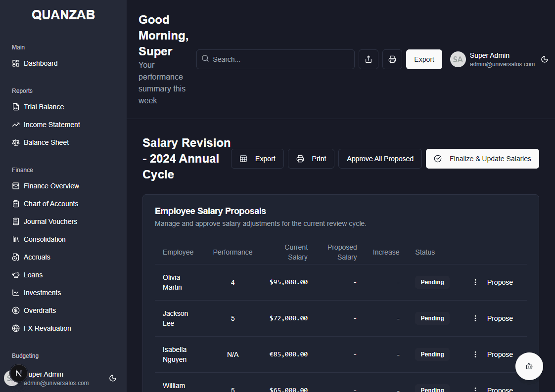
Task: Click the printer icon button in header
Action: [392, 59]
